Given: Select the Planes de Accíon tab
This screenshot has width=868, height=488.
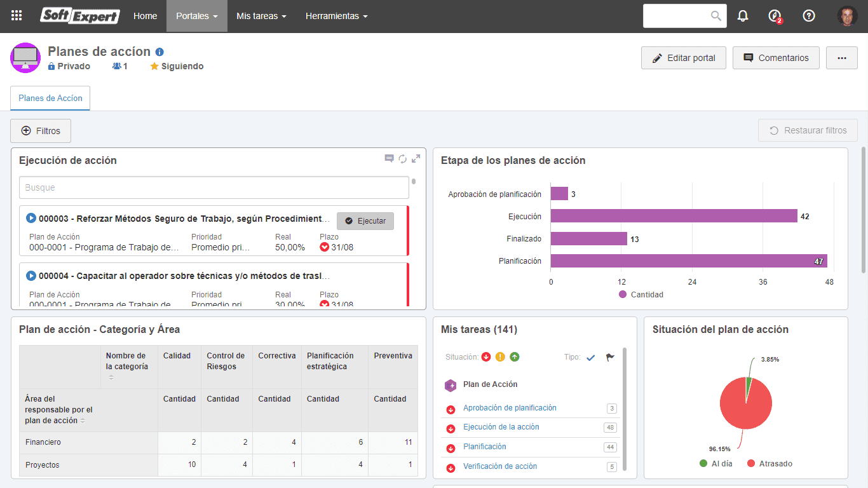Looking at the screenshot, I should pos(50,98).
